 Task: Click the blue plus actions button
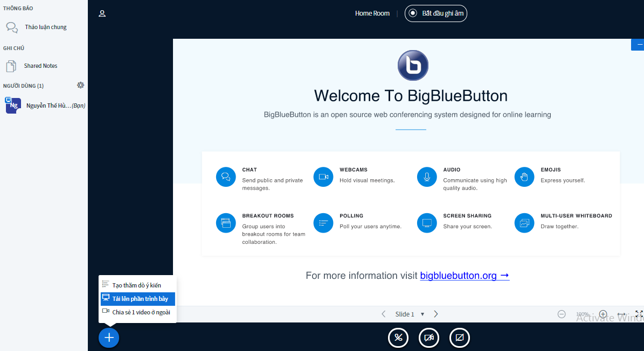pos(109,338)
